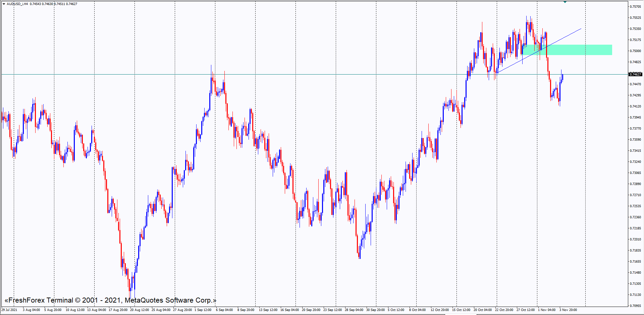The image size is (644, 315).
Task: Click the teal chart shift marker triangle
Action: 565,2
